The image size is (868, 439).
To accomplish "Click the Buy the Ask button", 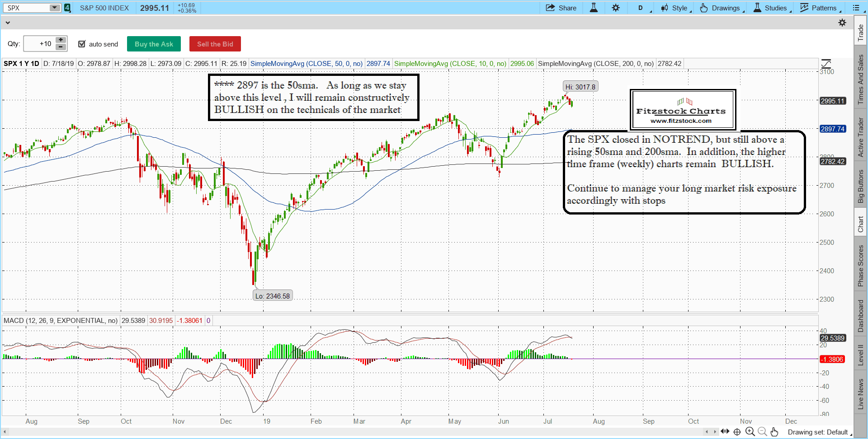I will tap(154, 44).
